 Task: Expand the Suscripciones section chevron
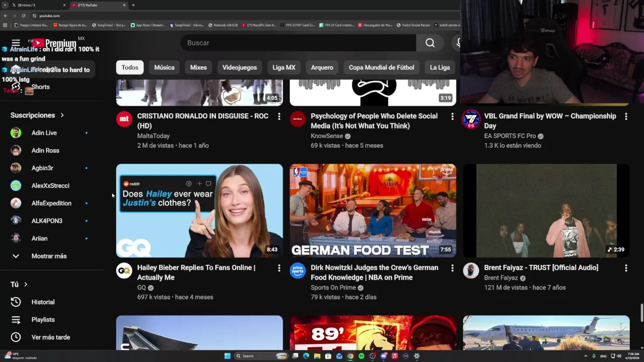point(62,115)
